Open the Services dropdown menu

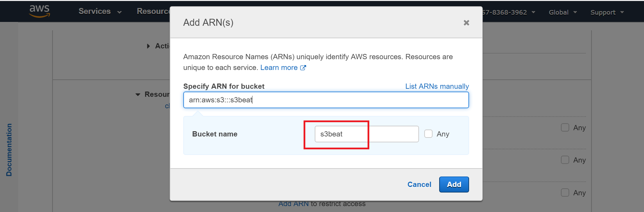[100, 11]
